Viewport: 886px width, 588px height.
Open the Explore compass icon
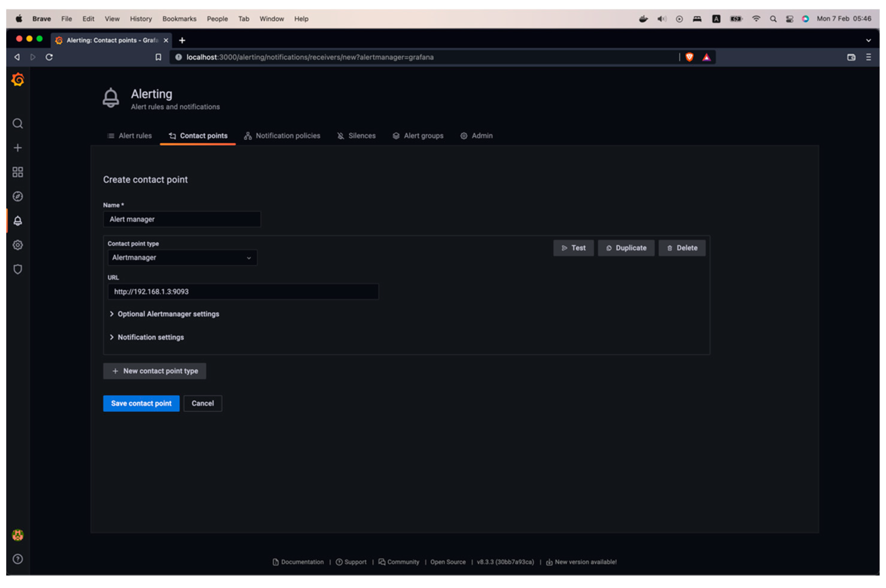[x=18, y=196]
